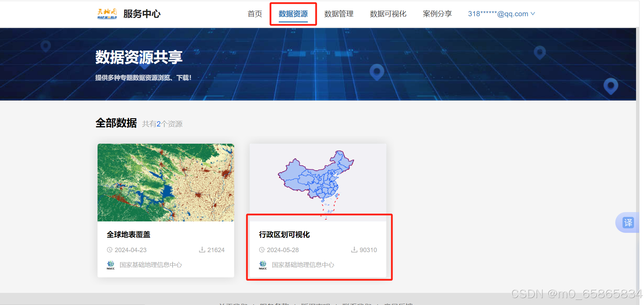
Task: Click the floating 译 translate button
Action: [x=628, y=222]
